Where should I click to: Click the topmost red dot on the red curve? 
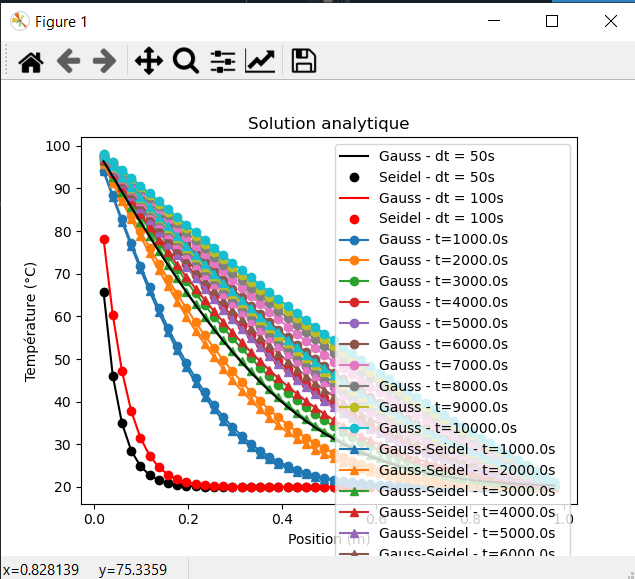(104, 239)
